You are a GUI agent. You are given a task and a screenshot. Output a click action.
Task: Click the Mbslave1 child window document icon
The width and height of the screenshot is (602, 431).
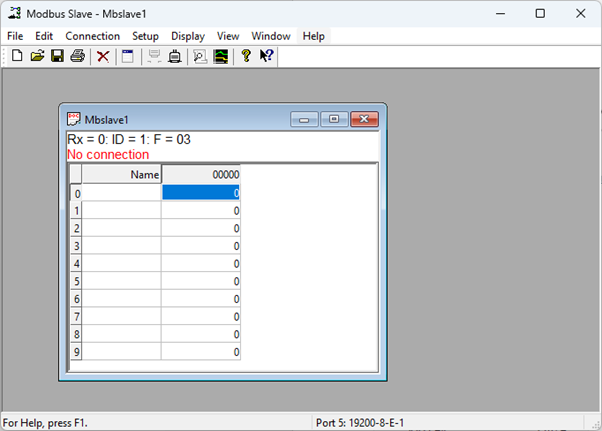pyautogui.click(x=73, y=119)
